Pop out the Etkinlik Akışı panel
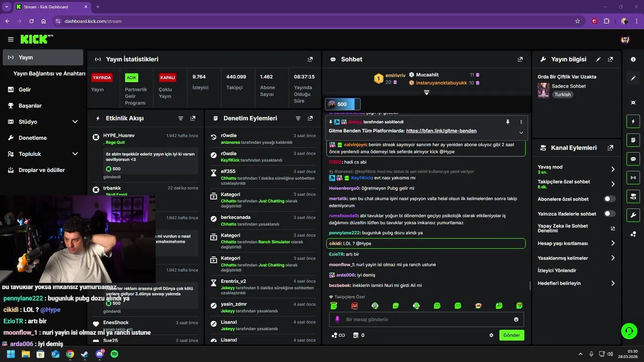This screenshot has height=362, width=644. click(x=193, y=118)
